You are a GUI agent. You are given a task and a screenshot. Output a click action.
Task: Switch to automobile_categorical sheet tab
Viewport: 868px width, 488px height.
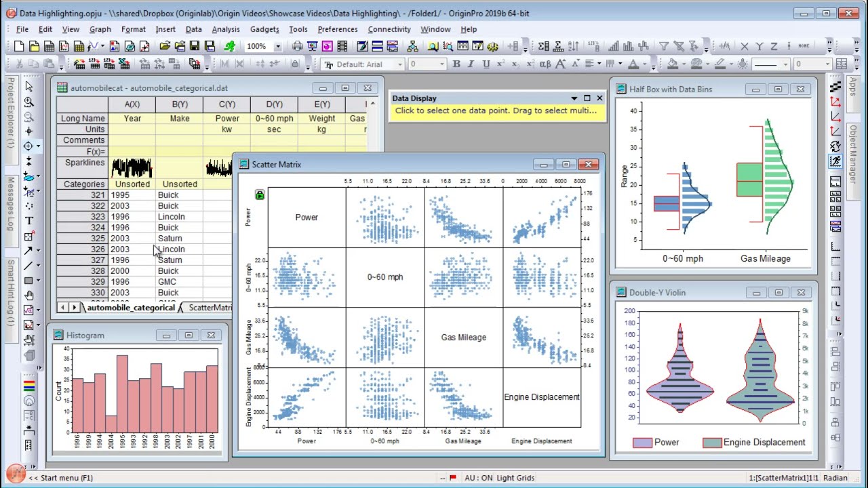click(x=130, y=308)
